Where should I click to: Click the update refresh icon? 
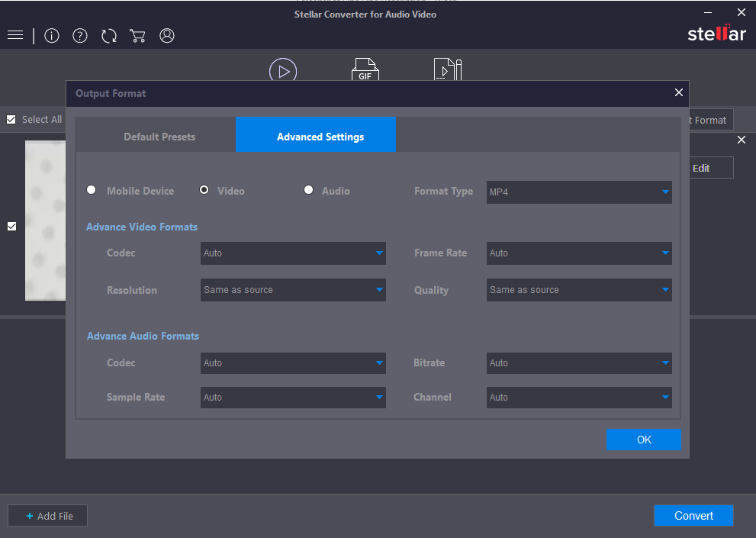tap(109, 36)
